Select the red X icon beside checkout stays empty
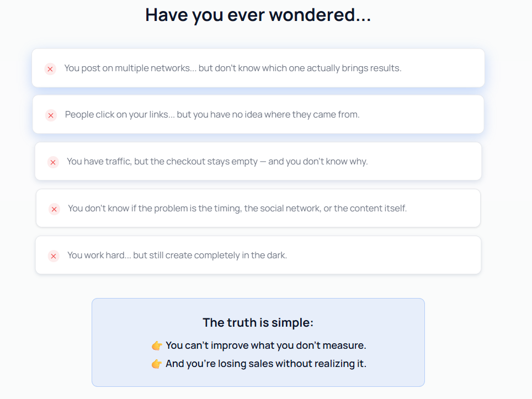The image size is (532, 399). [x=53, y=162]
